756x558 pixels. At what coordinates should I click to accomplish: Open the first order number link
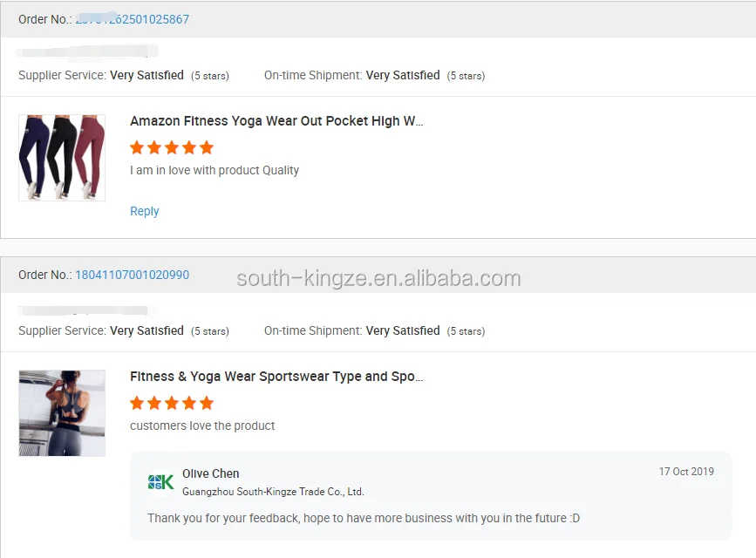pyautogui.click(x=132, y=19)
